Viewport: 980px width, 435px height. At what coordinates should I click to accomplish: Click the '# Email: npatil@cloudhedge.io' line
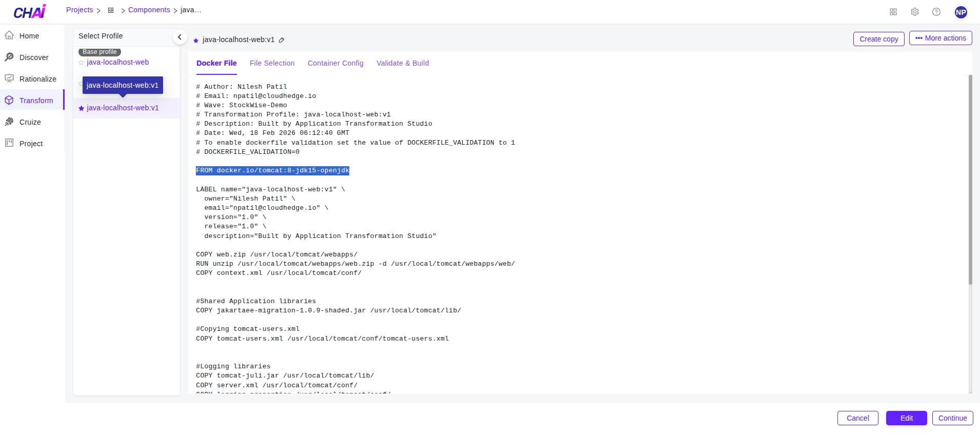[x=256, y=96]
